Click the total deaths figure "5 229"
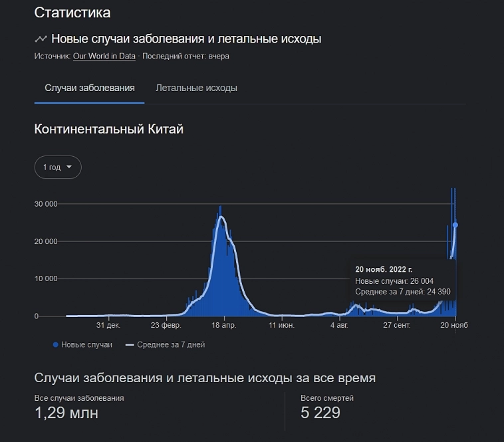 point(320,413)
